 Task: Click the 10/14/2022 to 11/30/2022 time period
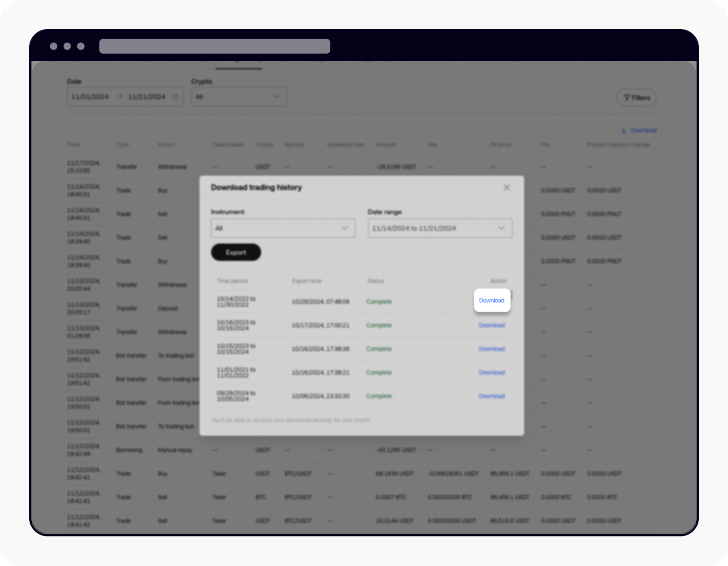pyautogui.click(x=236, y=302)
